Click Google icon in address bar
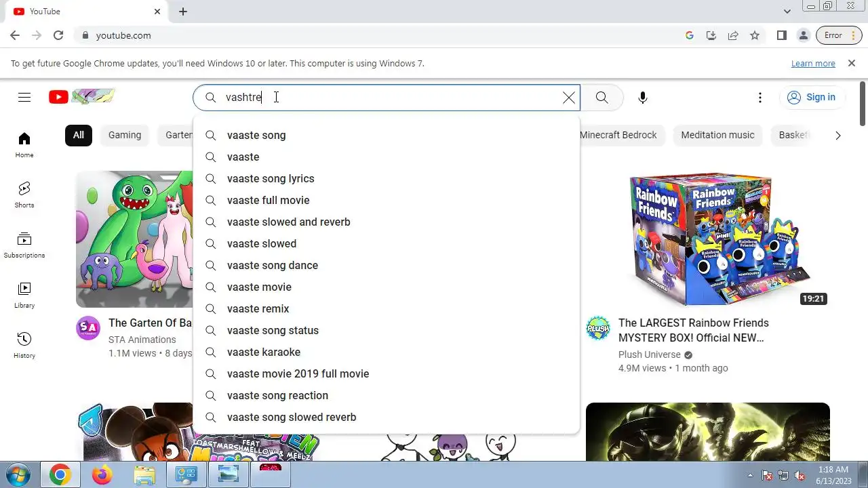 click(690, 35)
